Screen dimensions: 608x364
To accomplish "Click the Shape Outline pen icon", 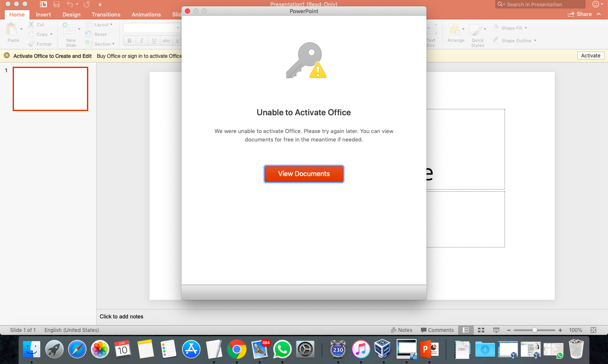I will pyautogui.click(x=496, y=40).
